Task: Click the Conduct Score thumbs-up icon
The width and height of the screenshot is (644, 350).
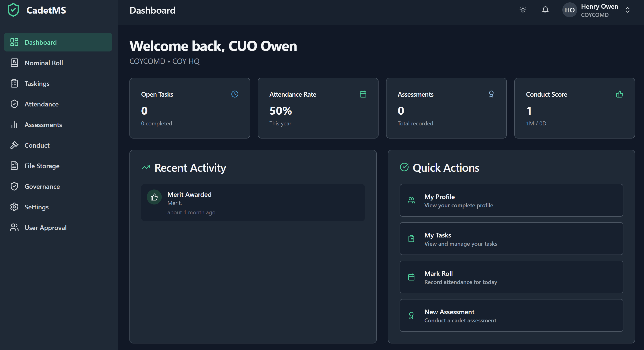Action: click(x=619, y=94)
